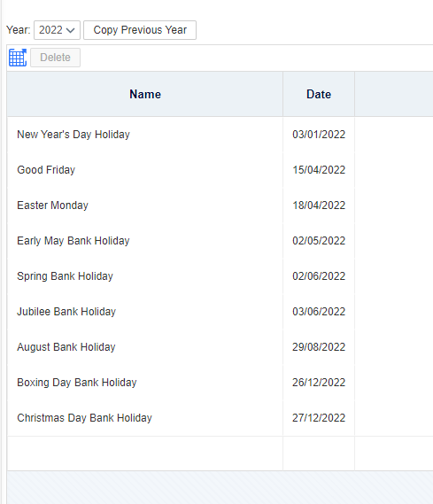433x504 pixels.
Task: Select the Good Friday row
Action: coord(220,170)
